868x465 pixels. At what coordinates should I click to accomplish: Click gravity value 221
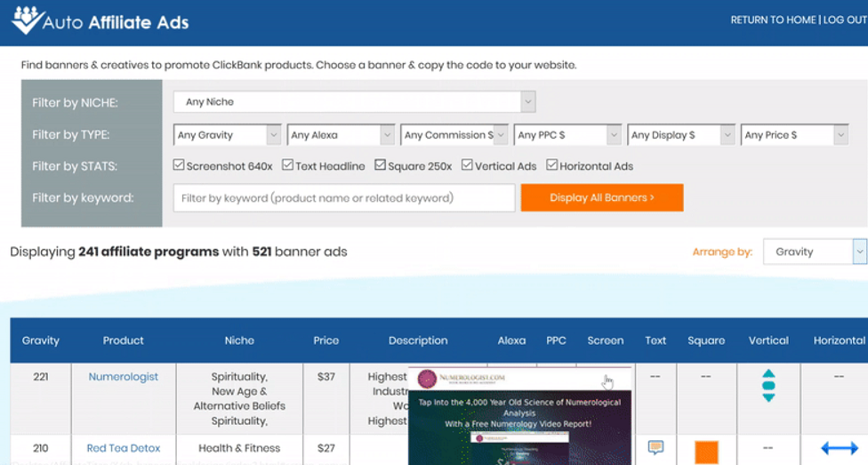[40, 376]
